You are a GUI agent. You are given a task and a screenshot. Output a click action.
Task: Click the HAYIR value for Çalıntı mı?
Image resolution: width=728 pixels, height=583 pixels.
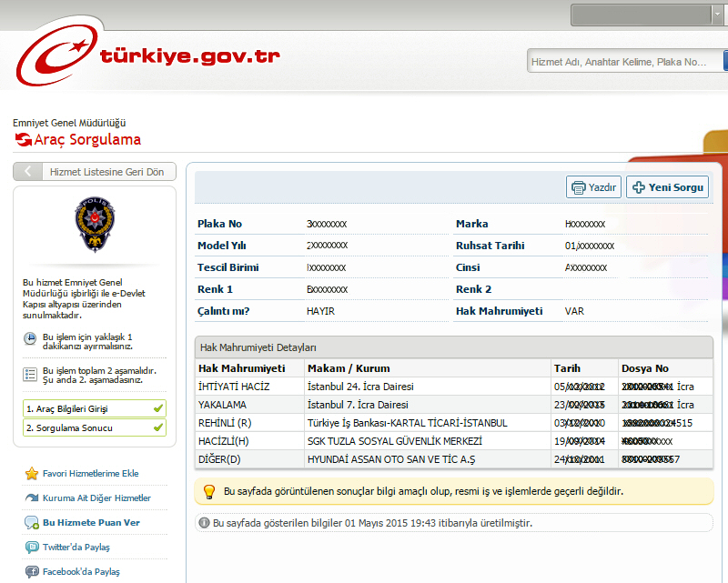pos(320,311)
